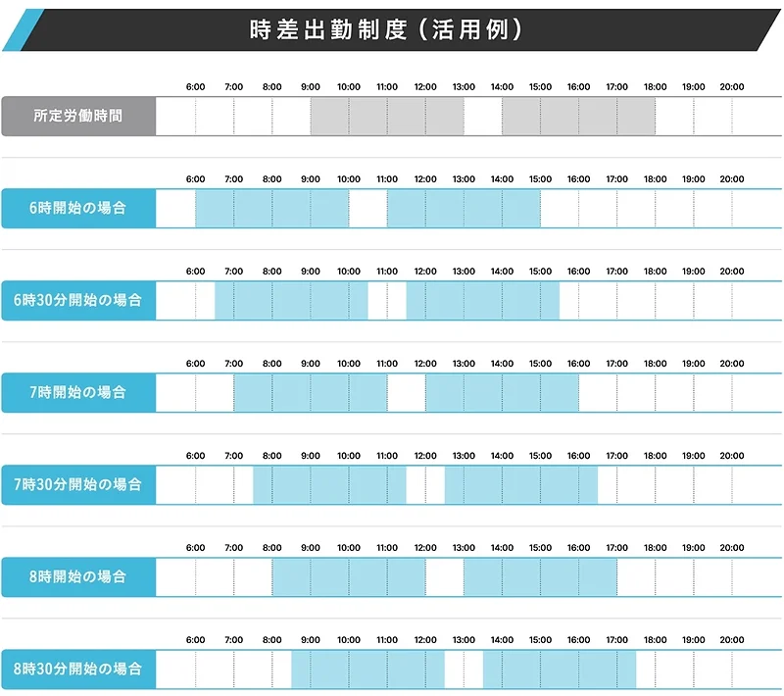Click the 8時30分開始の場合 row label

coord(78,669)
